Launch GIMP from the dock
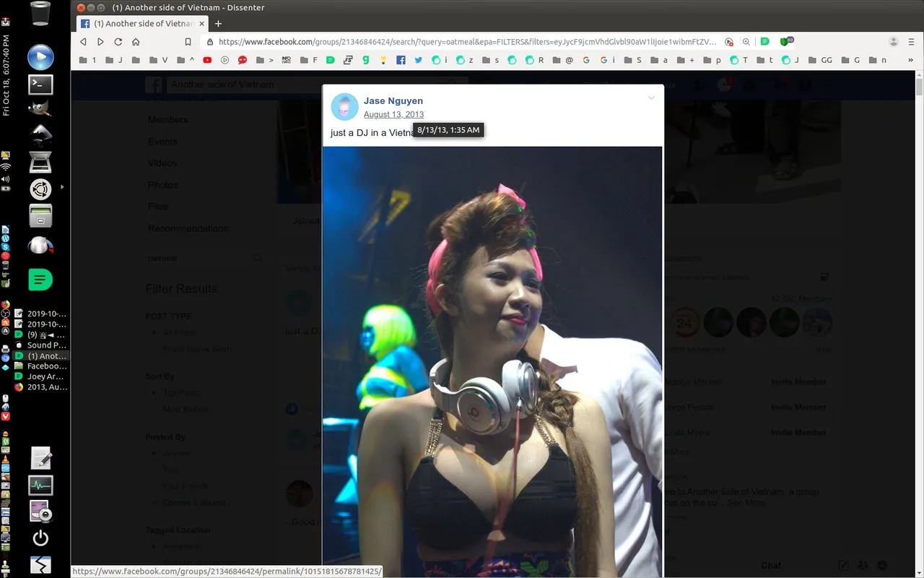This screenshot has height=578, width=924. click(40, 108)
